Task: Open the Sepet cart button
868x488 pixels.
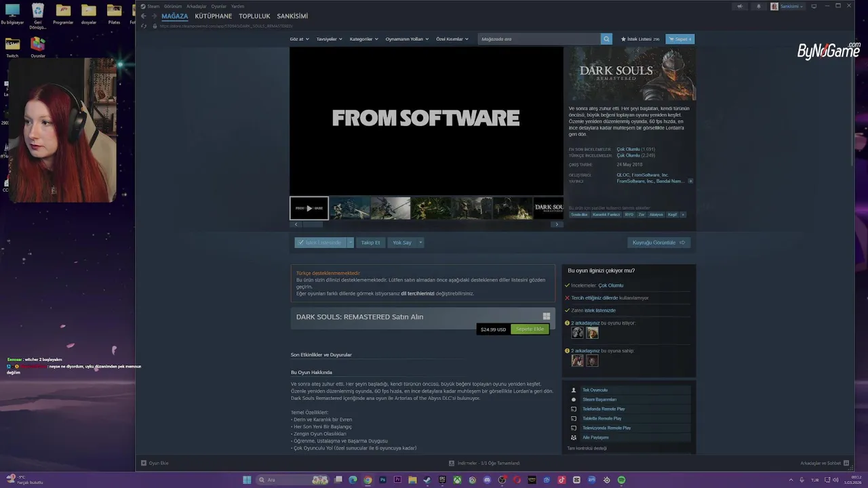Action: click(679, 39)
